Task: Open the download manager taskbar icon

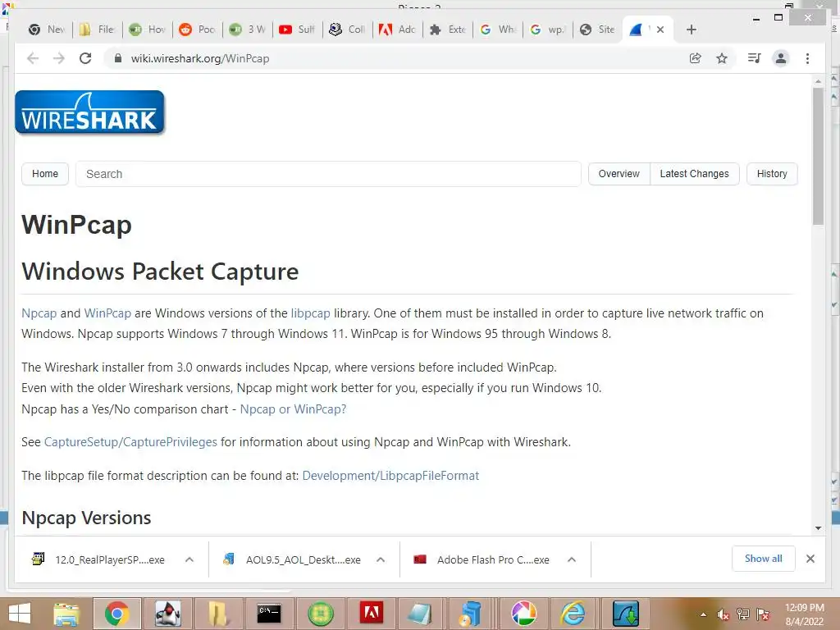Action: tap(624, 614)
